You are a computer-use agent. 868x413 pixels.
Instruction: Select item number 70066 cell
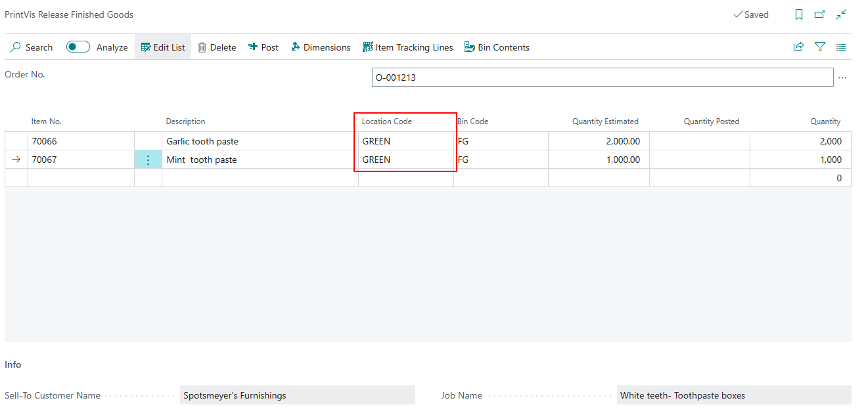pyautogui.click(x=81, y=141)
